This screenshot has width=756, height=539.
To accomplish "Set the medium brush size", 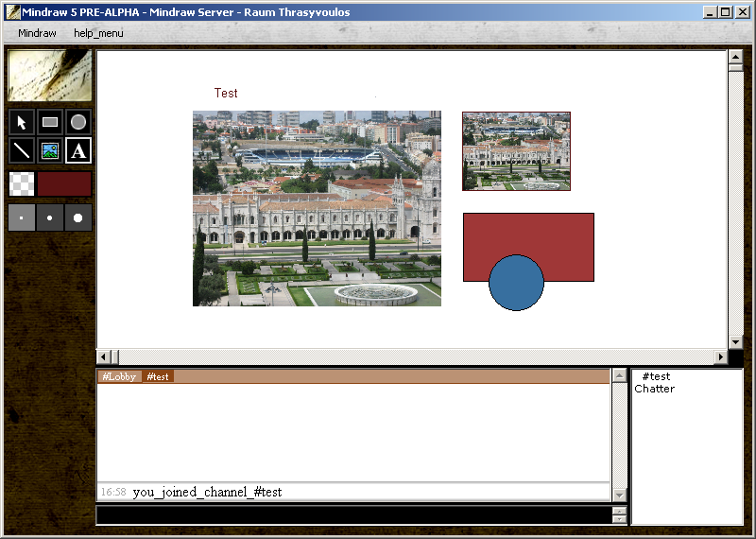I will click(50, 217).
